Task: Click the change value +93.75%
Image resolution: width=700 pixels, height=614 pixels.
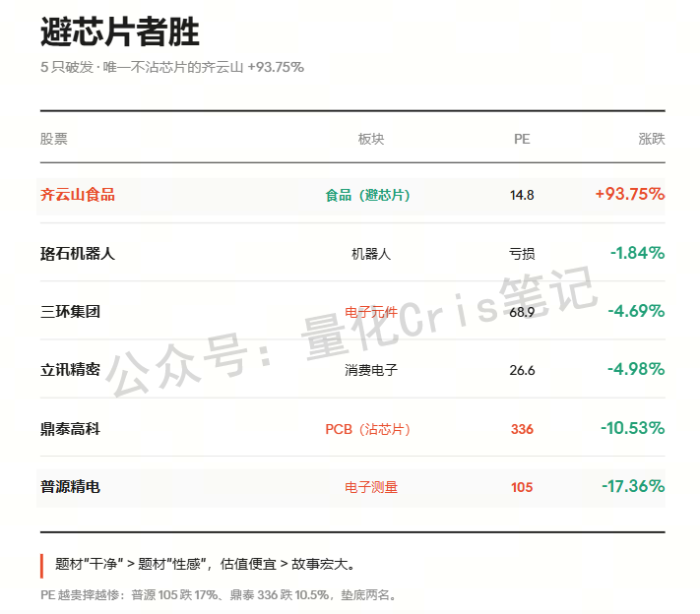Action: (x=630, y=194)
